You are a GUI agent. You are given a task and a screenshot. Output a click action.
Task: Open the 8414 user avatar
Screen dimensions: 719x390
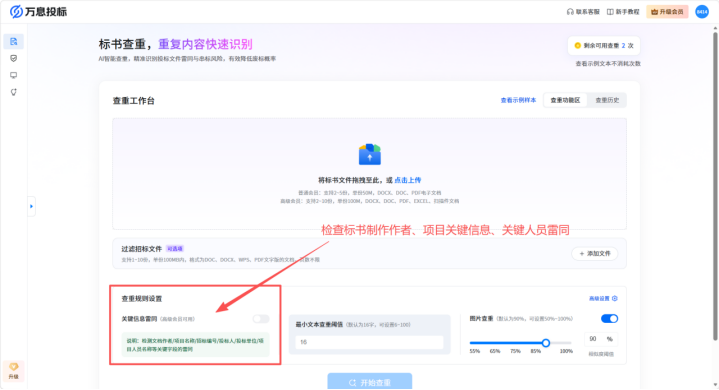pos(702,11)
